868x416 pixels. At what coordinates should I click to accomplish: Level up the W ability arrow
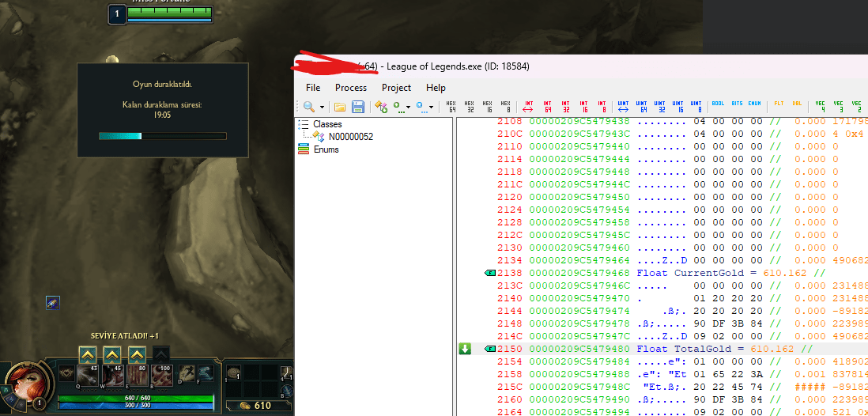(x=112, y=354)
